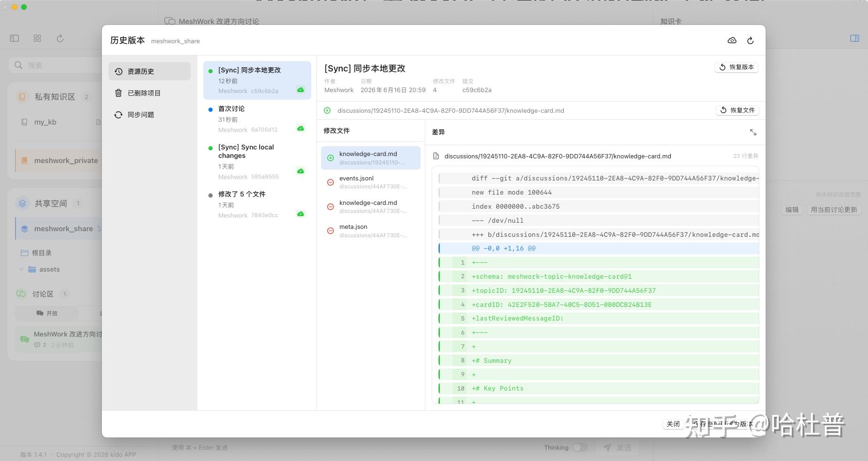
Task: Select removed knowledge-card.md file with red icon
Action: pyautogui.click(x=371, y=206)
